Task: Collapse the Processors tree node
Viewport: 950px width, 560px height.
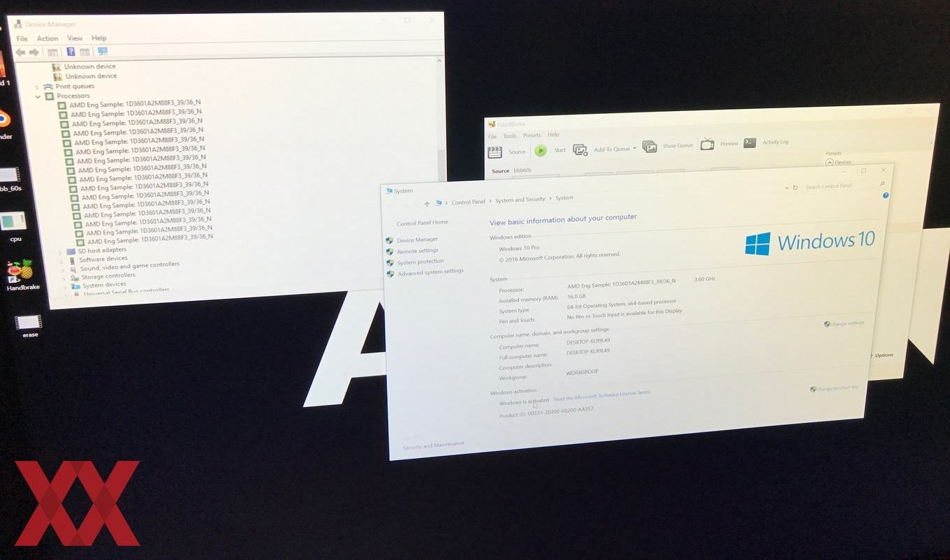Action: point(38,96)
